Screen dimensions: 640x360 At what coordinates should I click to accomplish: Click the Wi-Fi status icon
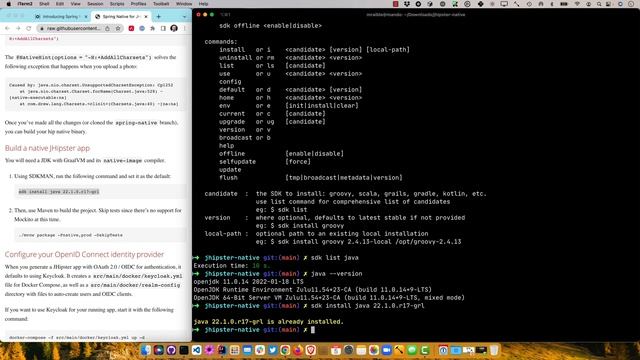coord(577,4)
